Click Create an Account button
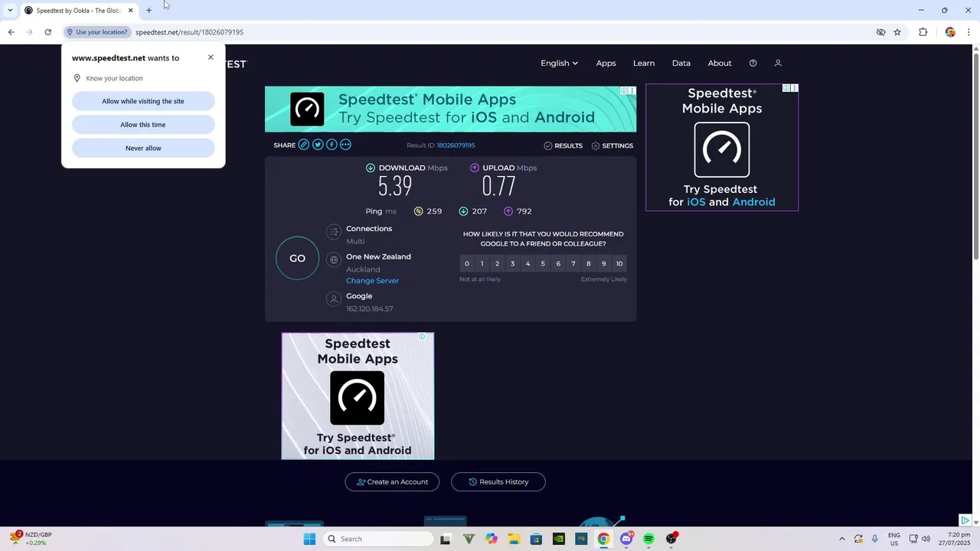980x551 pixels. click(392, 481)
